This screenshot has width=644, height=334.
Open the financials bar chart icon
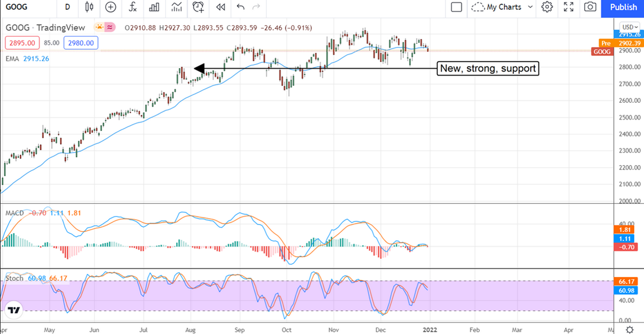[x=154, y=7]
